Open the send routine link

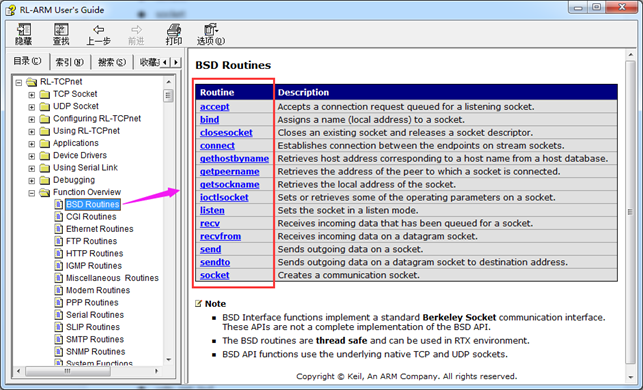click(x=210, y=249)
